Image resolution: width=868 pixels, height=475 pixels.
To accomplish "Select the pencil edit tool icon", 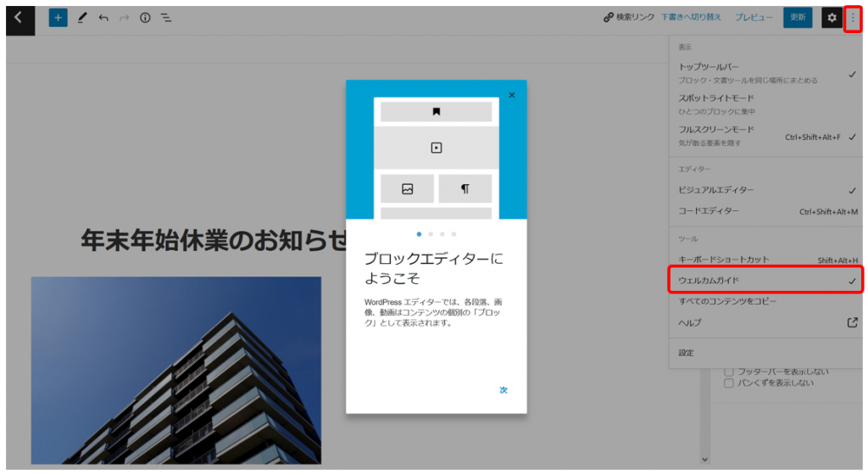I will (82, 18).
